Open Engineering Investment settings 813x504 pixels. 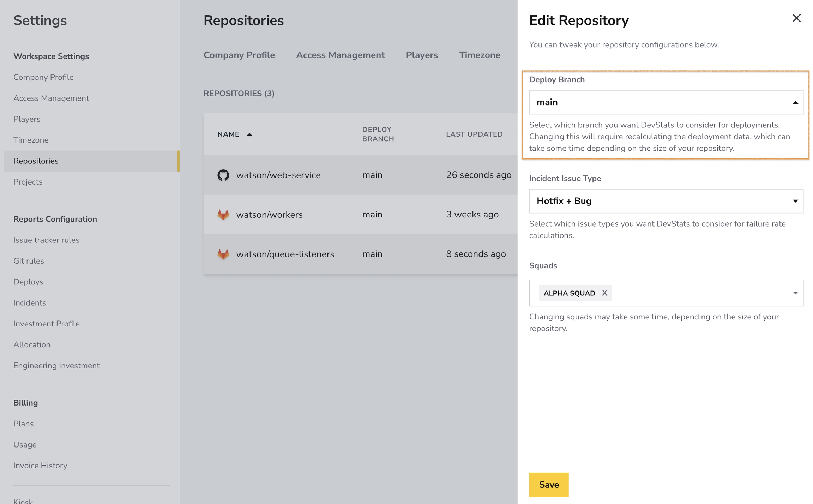[56, 366]
